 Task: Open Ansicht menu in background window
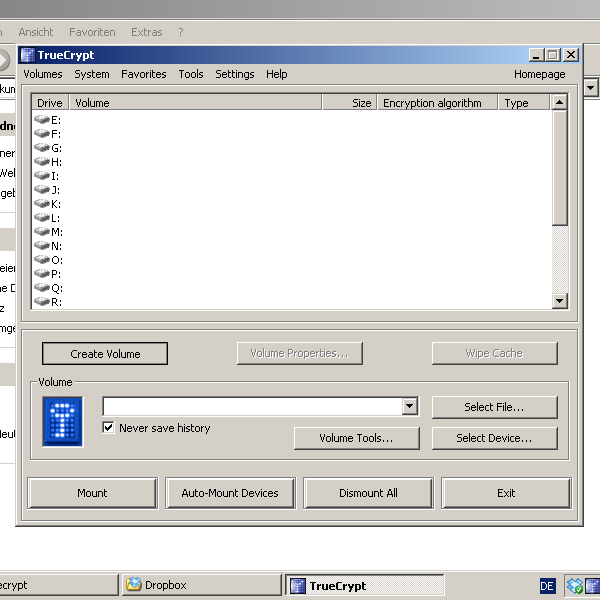click(x=36, y=32)
